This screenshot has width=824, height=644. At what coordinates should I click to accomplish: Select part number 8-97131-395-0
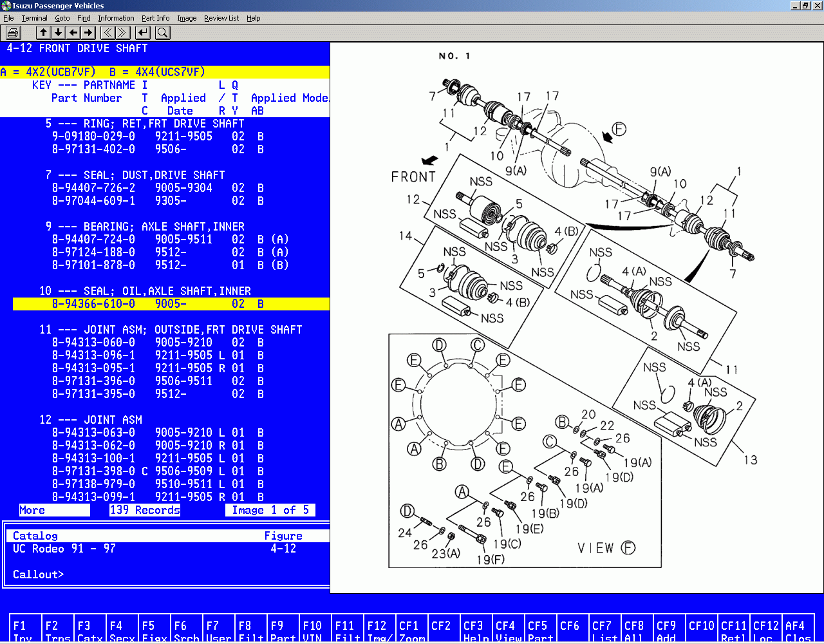pyautogui.click(x=93, y=394)
